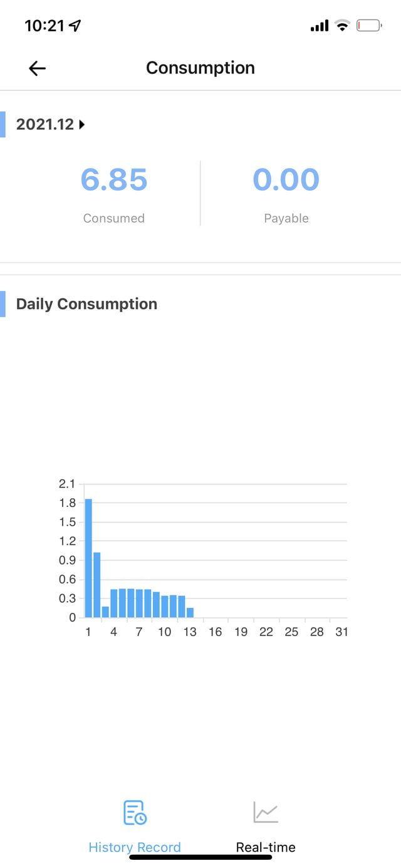Tap the 0.00 payable amount
Viewport: 401px width, 868px height.
(286, 180)
